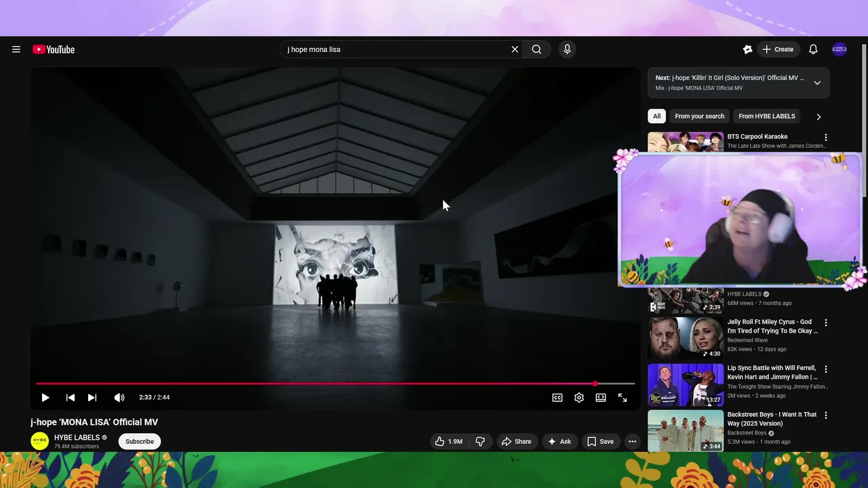The image size is (868, 488).
Task: Clear the search box text
Action: click(515, 49)
